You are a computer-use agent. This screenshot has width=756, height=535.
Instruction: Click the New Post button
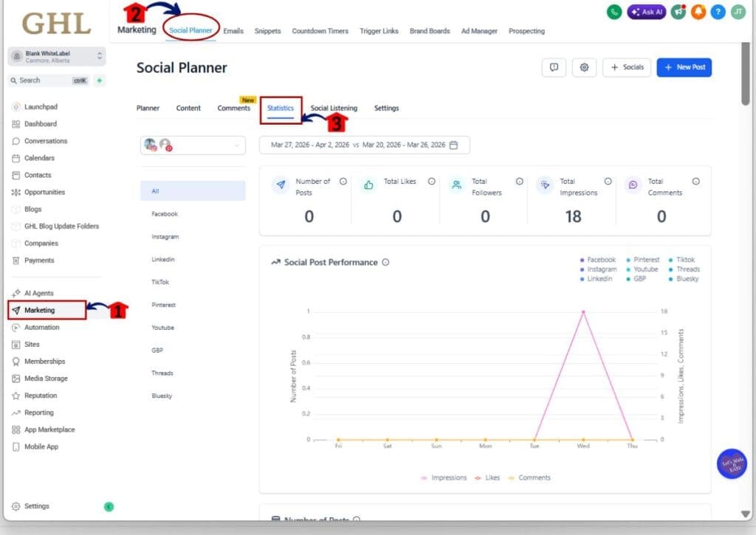click(x=684, y=67)
